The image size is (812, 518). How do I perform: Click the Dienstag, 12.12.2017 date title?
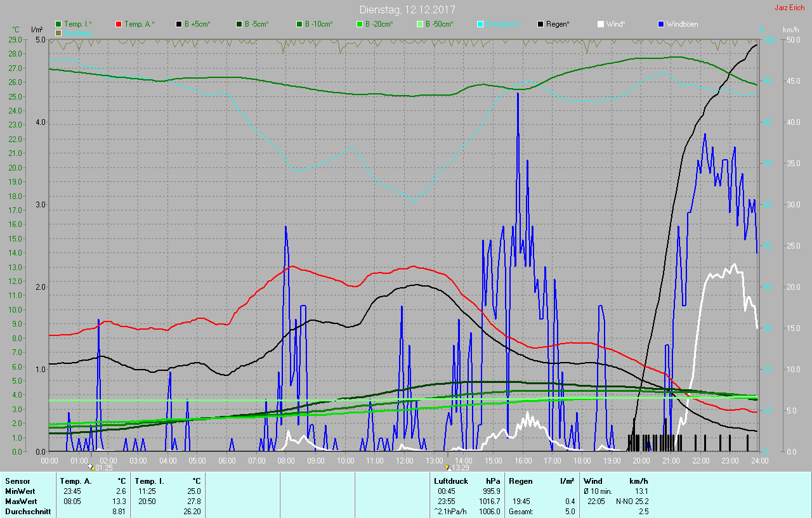tap(407, 10)
